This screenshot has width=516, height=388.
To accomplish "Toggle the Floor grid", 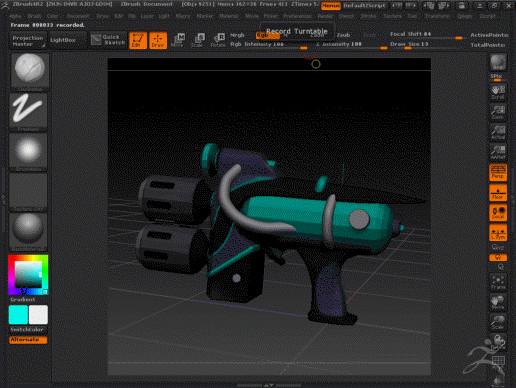I will tap(498, 193).
